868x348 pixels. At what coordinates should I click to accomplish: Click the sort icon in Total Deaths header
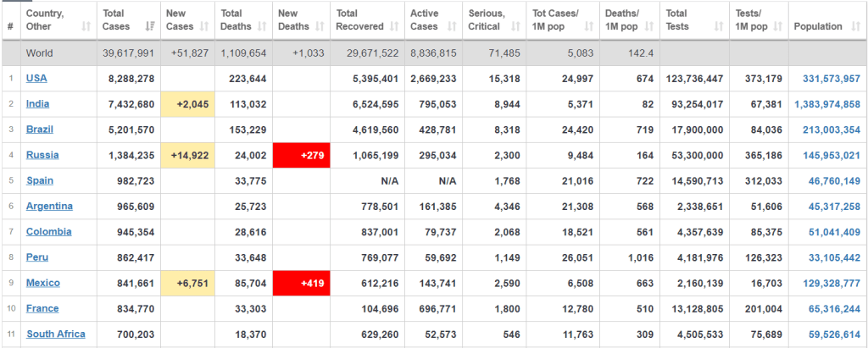(x=262, y=27)
